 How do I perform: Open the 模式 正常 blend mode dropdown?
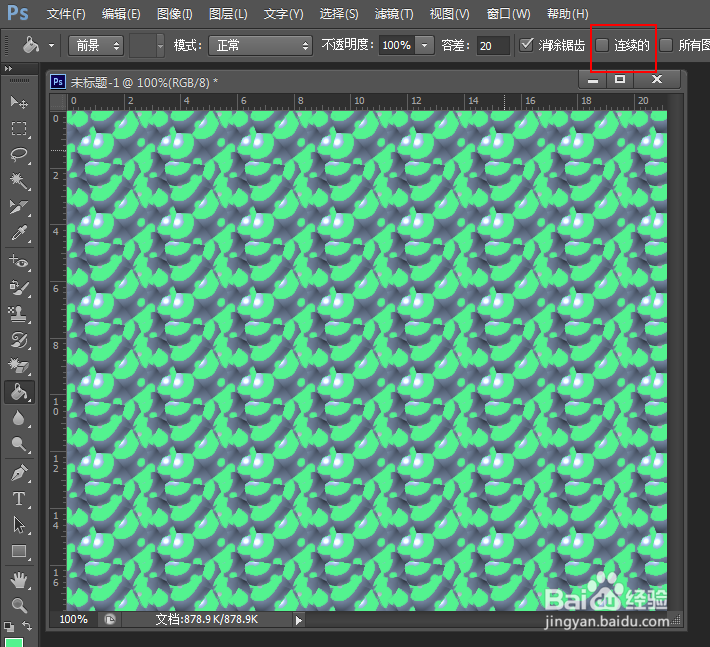point(260,45)
